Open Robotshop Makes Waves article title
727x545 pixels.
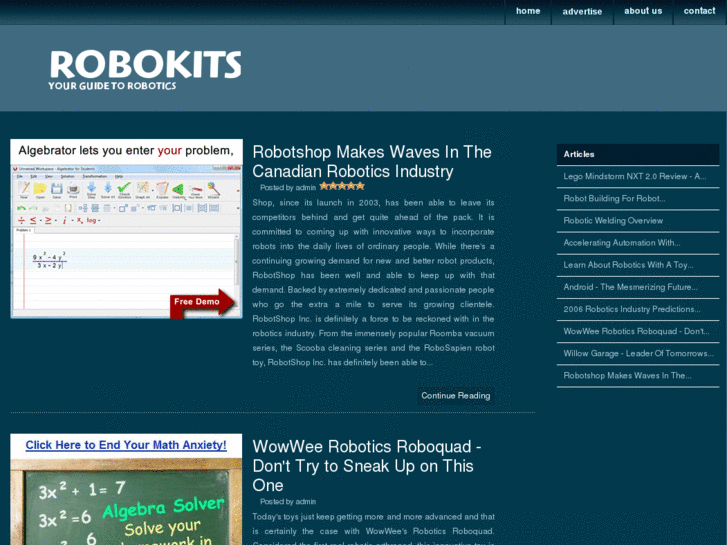click(371, 161)
